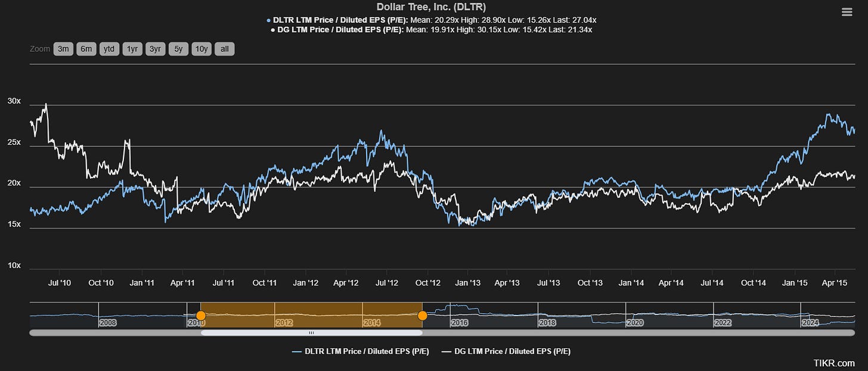
Task: Set zoom range to 10y
Action: pyautogui.click(x=201, y=49)
